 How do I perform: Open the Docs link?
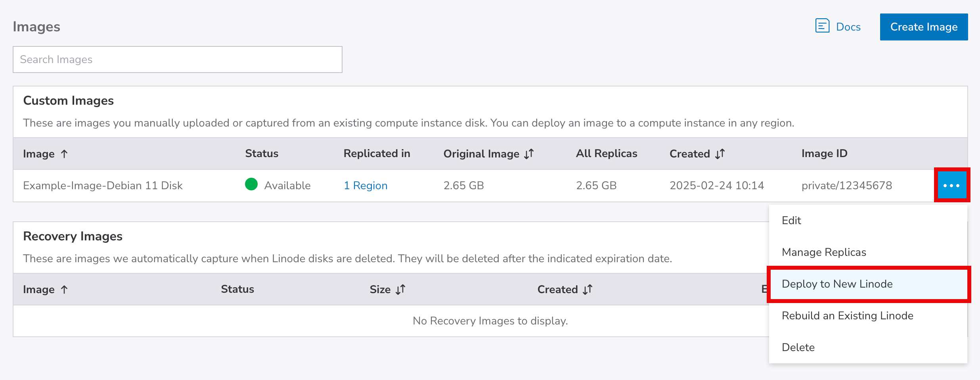pyautogui.click(x=848, y=27)
